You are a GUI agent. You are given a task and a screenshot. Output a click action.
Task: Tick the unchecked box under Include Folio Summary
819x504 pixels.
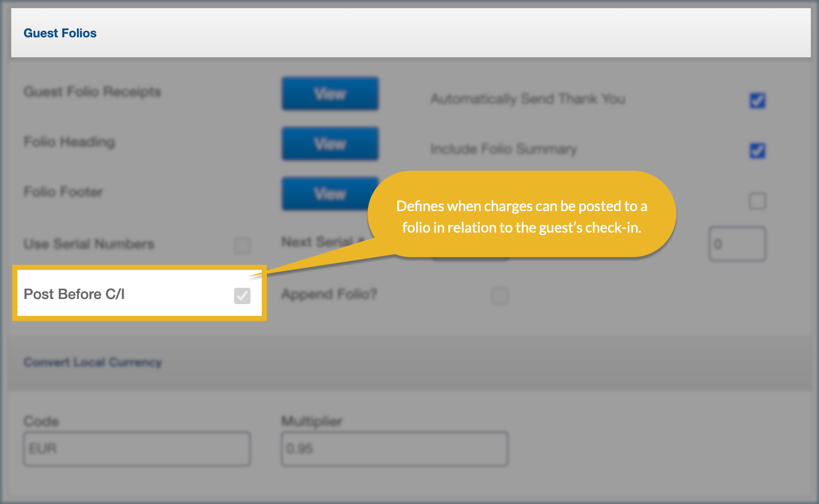click(x=757, y=200)
